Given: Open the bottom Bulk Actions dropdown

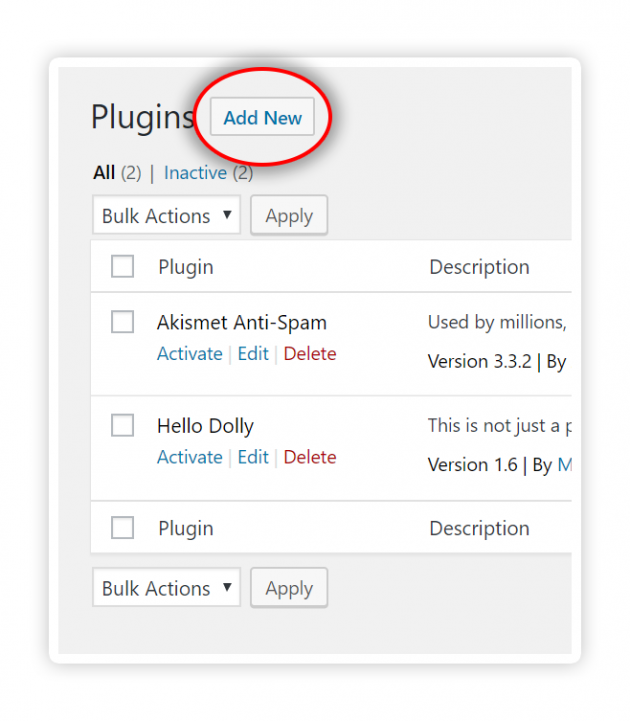Looking at the screenshot, I should point(166,587).
